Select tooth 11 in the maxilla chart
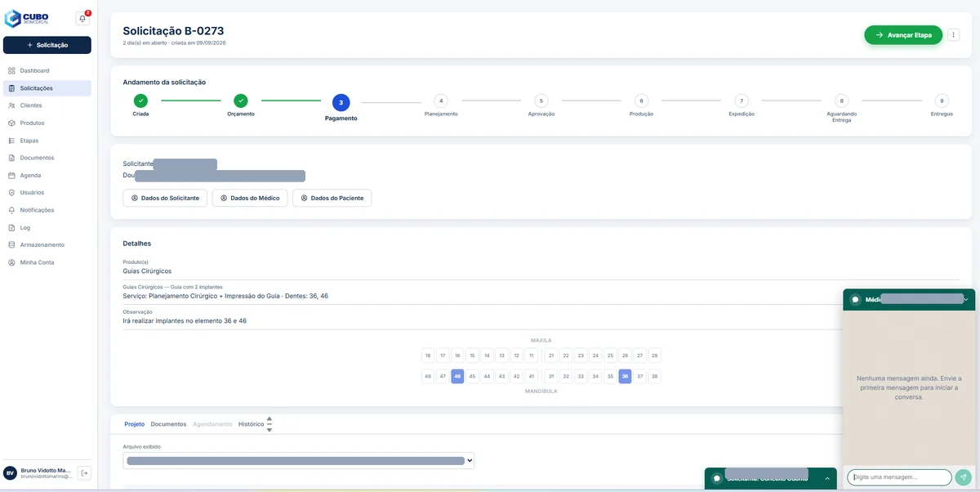The image size is (980, 492). click(532, 356)
